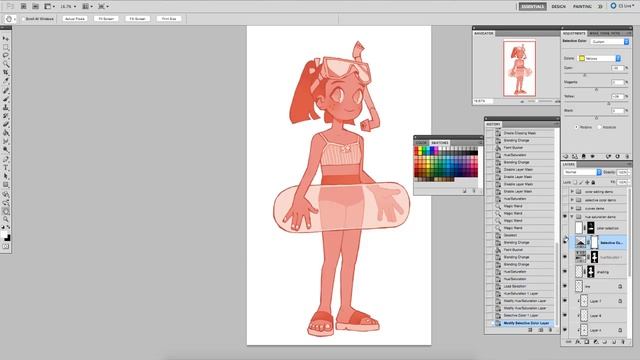This screenshot has height=360, width=640.
Task: Delete layer using Layers panel trash icon
Action: point(623,342)
